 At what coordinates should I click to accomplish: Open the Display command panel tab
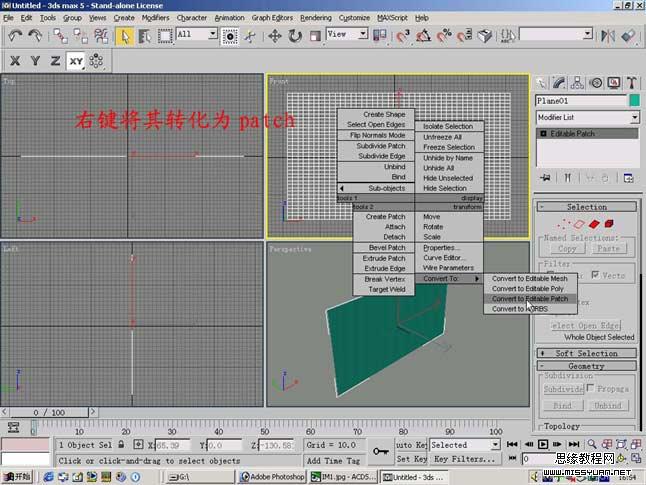[614, 83]
